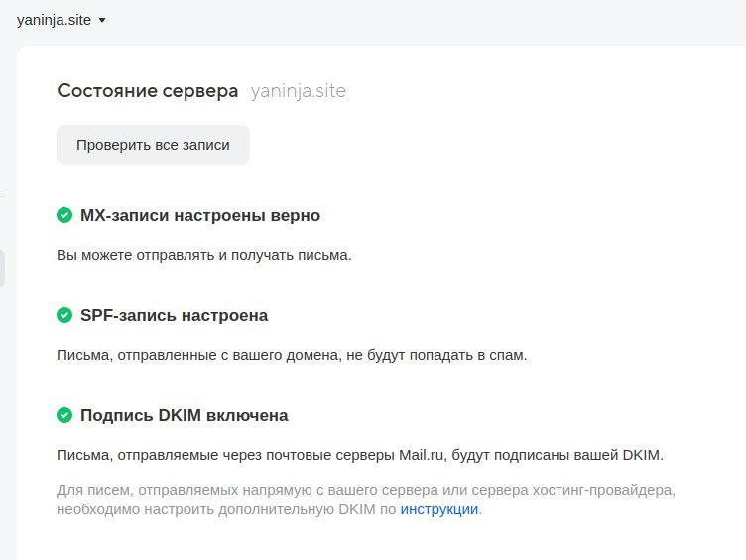Click the 'Состояние сервера' page title

(148, 91)
